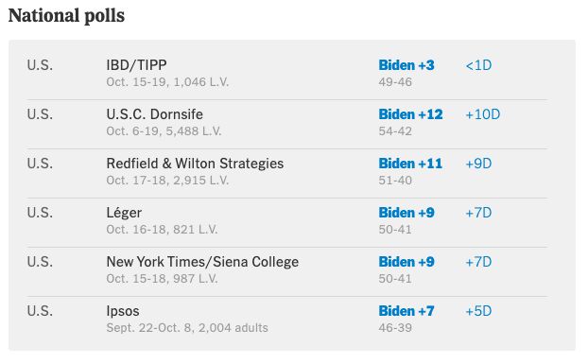Viewport: 588px width, 364px height.
Task: Click the Biden +7 result
Action: pyautogui.click(x=406, y=311)
